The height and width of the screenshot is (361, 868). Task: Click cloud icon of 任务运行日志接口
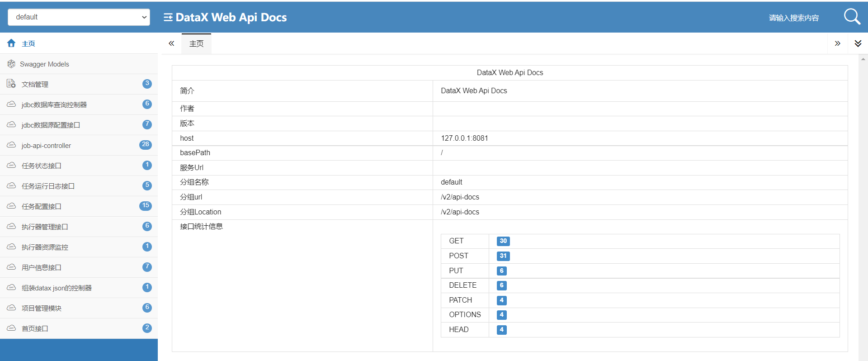pos(11,185)
